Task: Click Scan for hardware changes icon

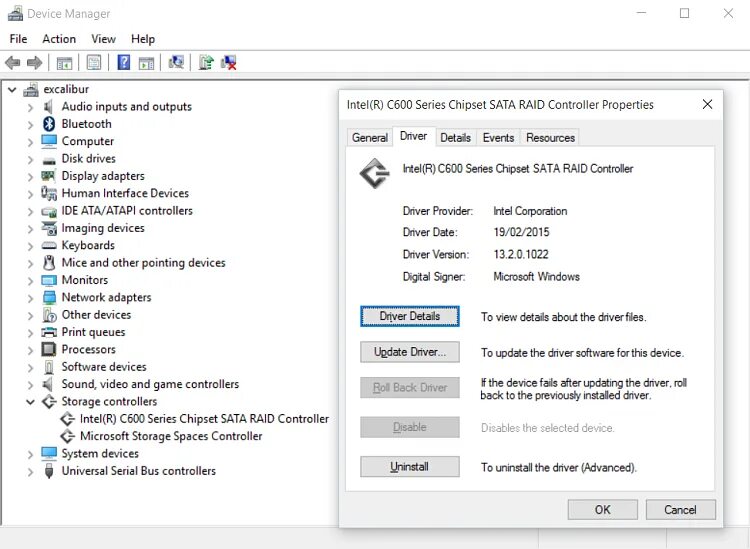Action: (x=176, y=63)
